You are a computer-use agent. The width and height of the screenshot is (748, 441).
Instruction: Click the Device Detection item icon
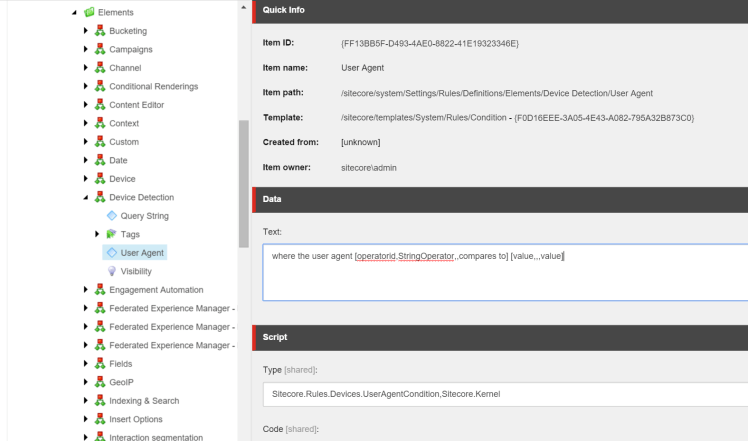point(100,198)
